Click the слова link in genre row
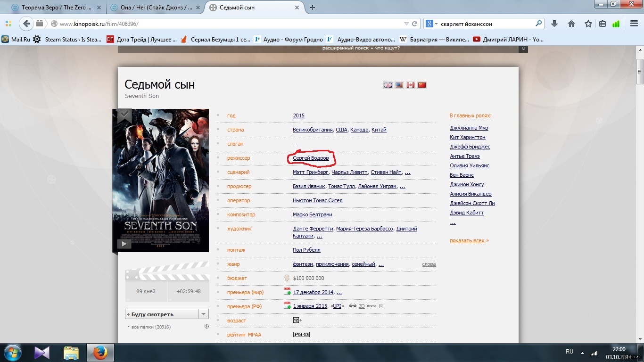This screenshot has height=362, width=644. coord(429,264)
